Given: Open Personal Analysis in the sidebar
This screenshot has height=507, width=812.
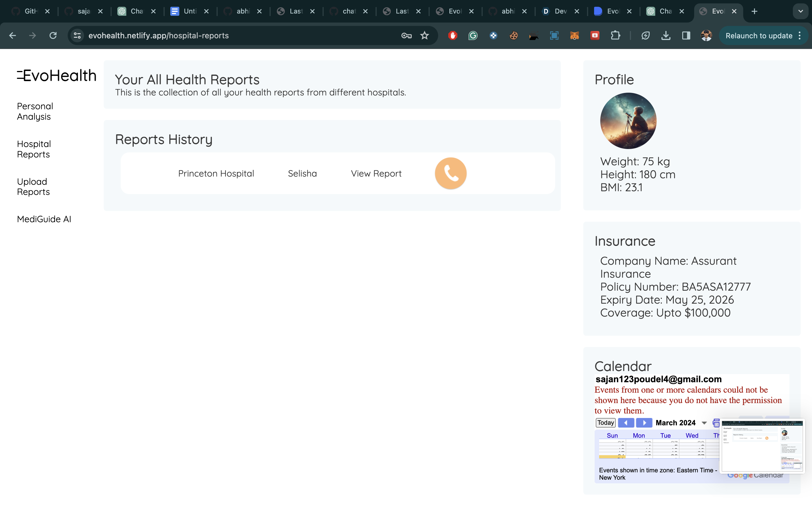Looking at the screenshot, I should (35, 111).
